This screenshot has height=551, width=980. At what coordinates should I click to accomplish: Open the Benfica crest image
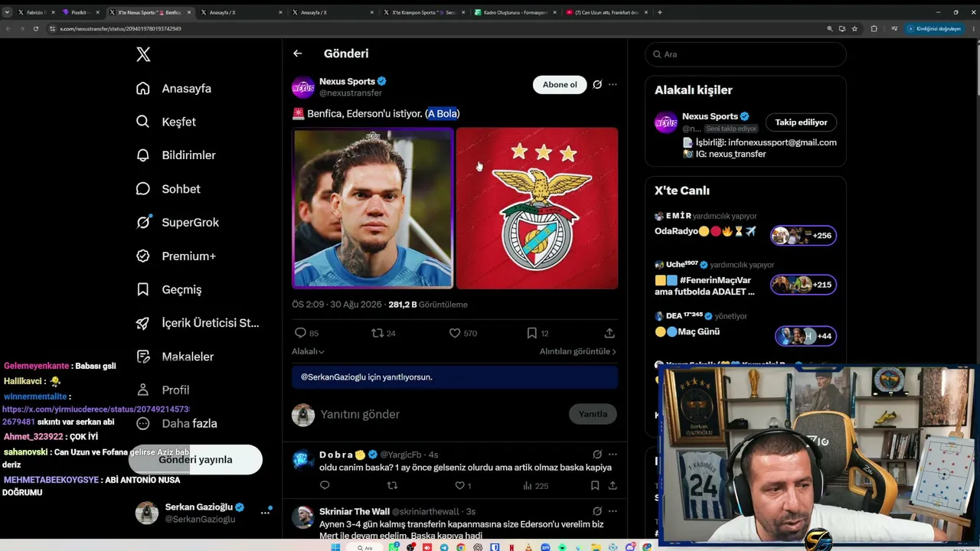click(x=537, y=208)
